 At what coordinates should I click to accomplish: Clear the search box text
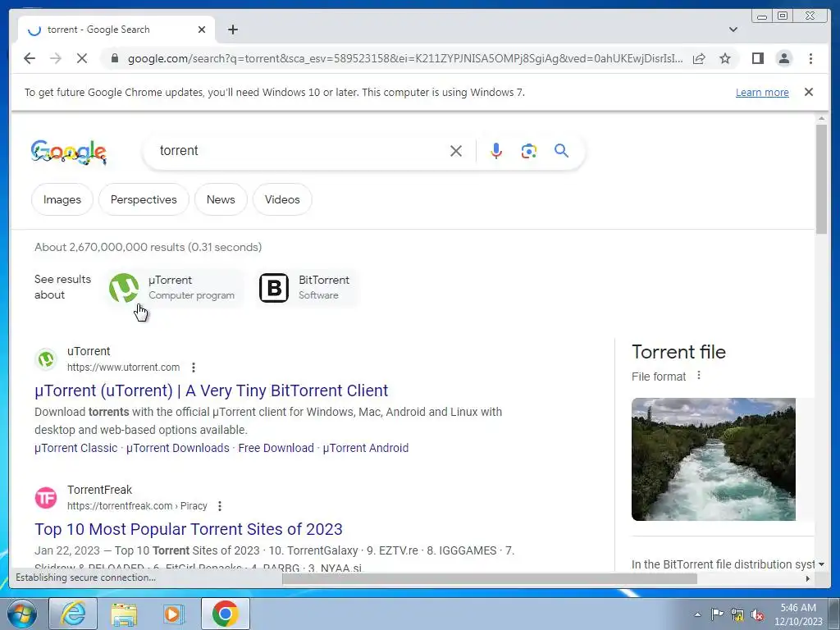click(x=456, y=151)
